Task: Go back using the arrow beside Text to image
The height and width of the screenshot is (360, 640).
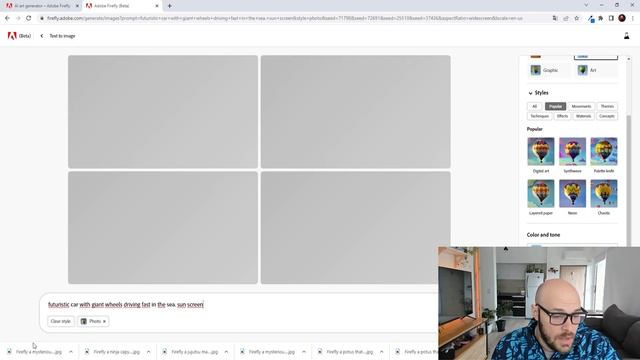Action: 42,36
